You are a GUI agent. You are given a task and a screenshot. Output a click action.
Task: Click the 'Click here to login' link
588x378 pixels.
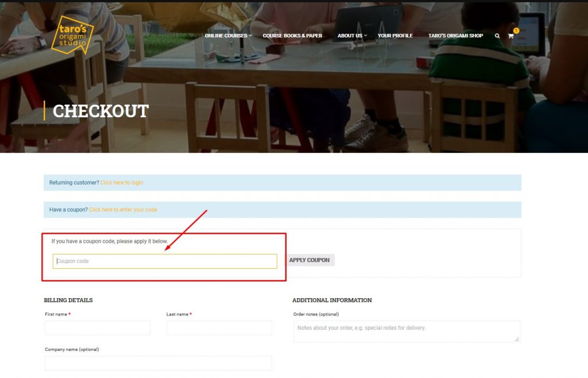(122, 183)
